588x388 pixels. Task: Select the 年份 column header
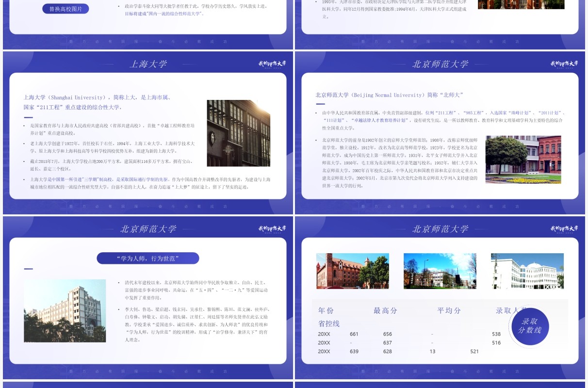[326, 310]
